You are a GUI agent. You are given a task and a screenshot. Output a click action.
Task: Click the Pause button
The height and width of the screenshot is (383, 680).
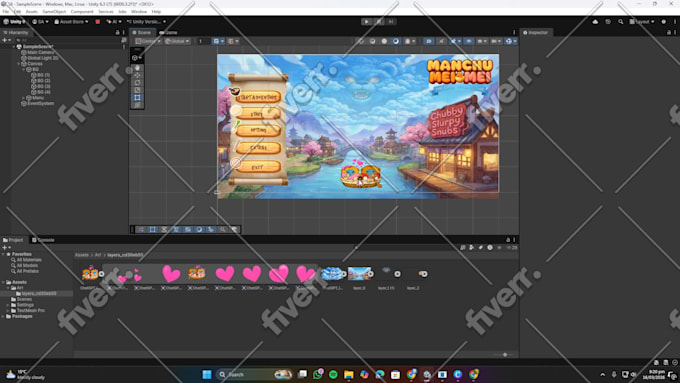pyautogui.click(x=379, y=22)
